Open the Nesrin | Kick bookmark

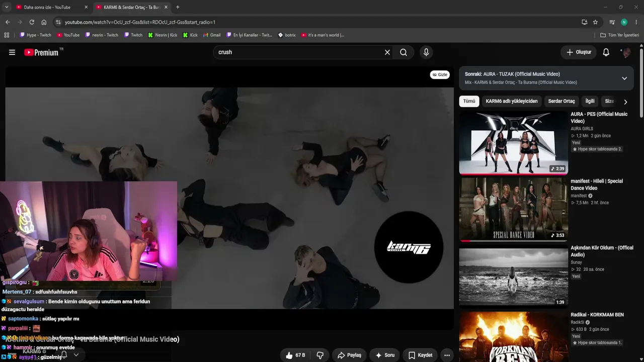(163, 35)
